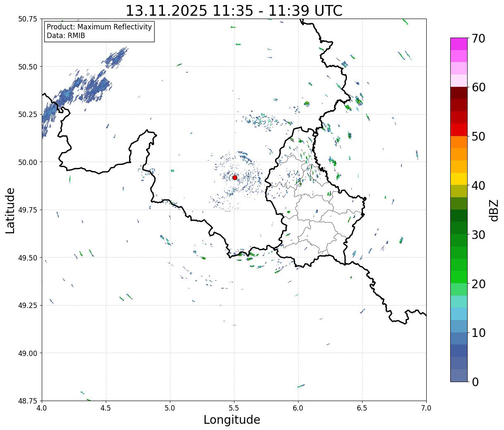Click the yellow colorbar segment at 40
This screenshot has width=504, height=430.
coord(459,179)
